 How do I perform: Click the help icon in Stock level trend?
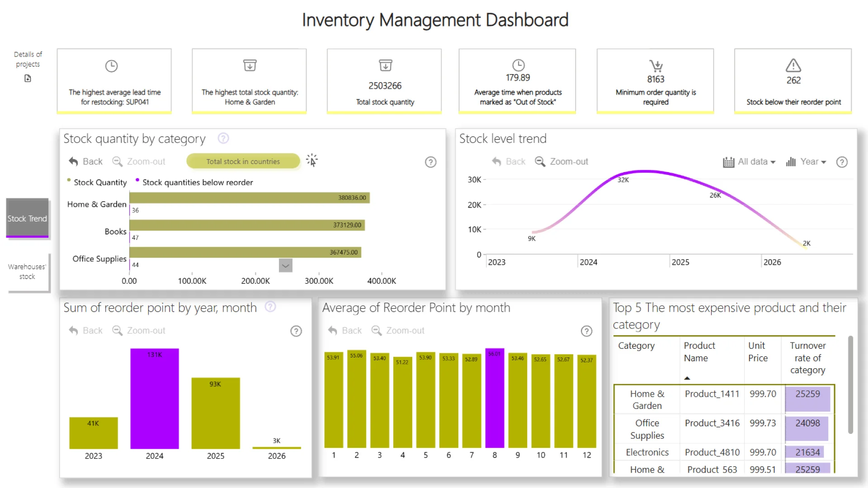[841, 162]
